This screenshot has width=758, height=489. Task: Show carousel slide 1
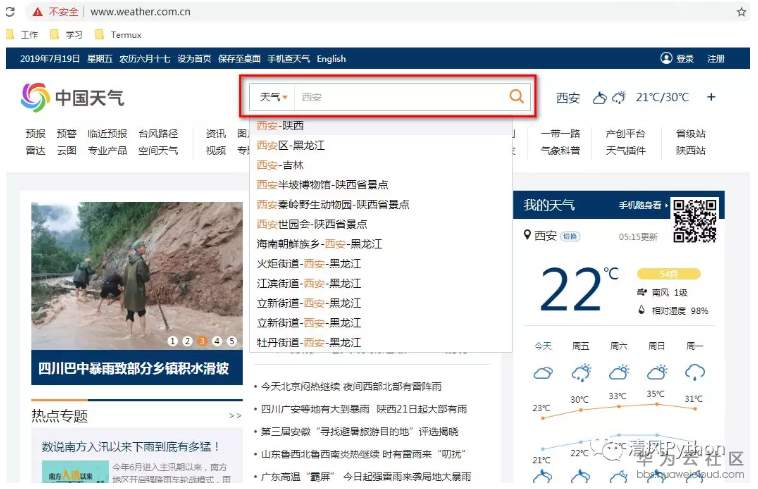point(173,341)
